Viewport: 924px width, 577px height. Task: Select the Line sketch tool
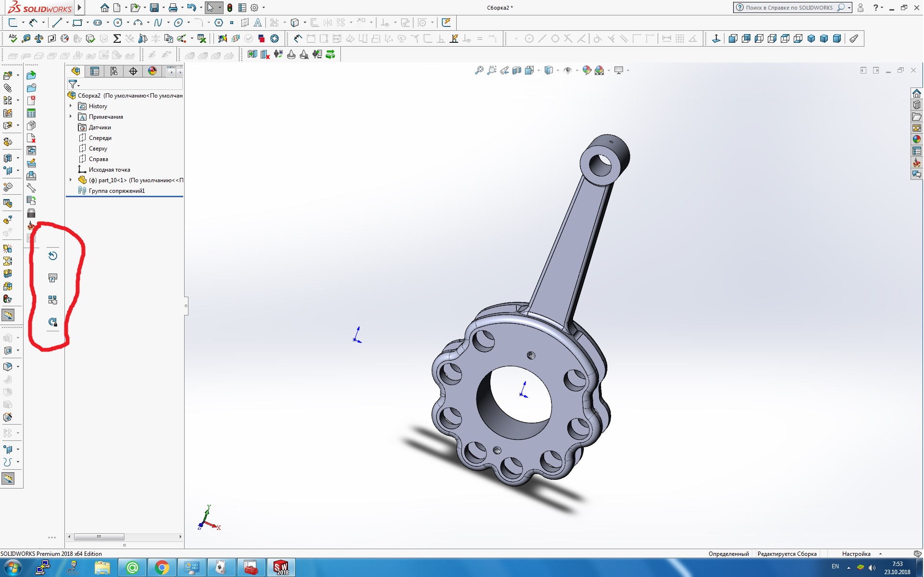click(x=57, y=23)
